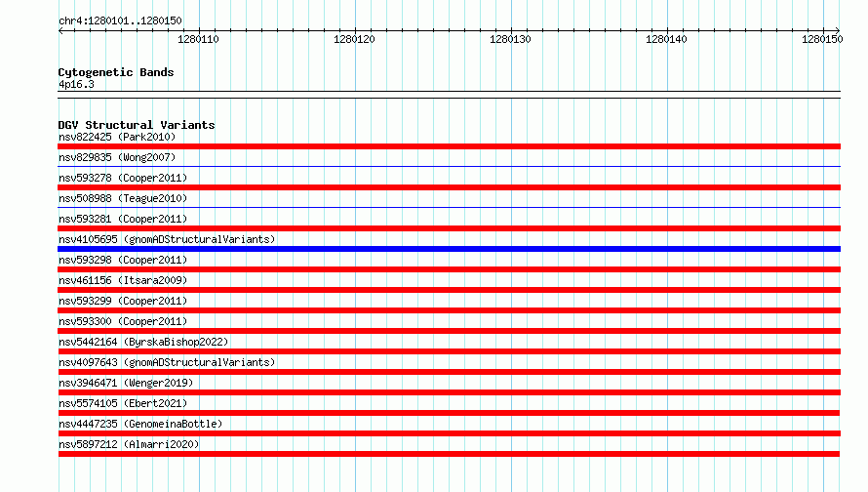Screen dimensions: 868x492
Task: Click ruler position 1280120
Action: pos(354,39)
